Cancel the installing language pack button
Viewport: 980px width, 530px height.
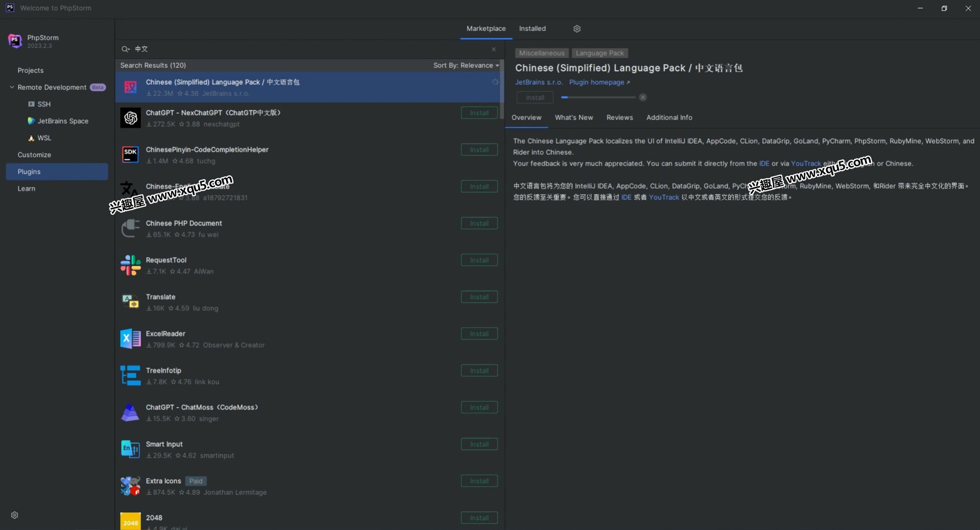coord(643,97)
